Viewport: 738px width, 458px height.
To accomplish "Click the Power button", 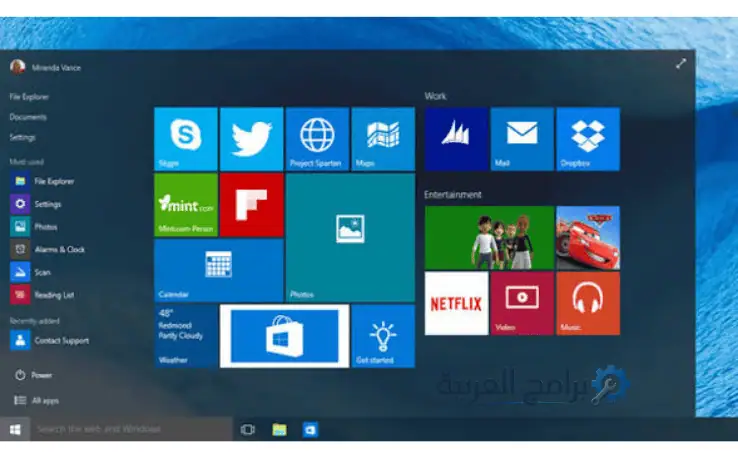I will click(x=33, y=375).
